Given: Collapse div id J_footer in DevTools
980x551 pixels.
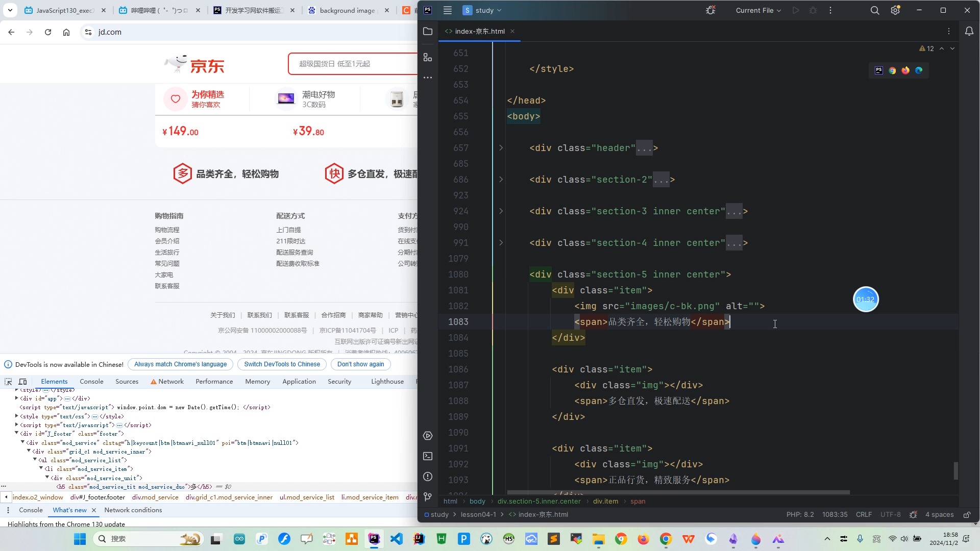Looking at the screenshot, I should (16, 433).
